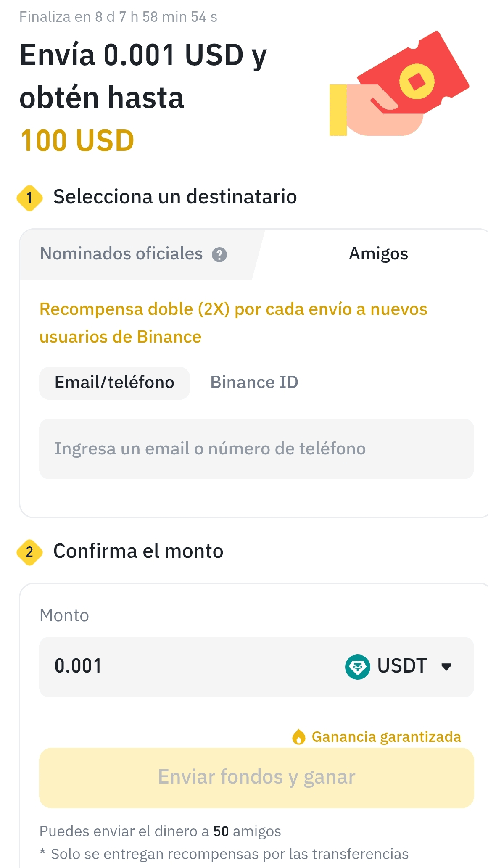Click the Monto amount field 0.001

[x=256, y=667]
